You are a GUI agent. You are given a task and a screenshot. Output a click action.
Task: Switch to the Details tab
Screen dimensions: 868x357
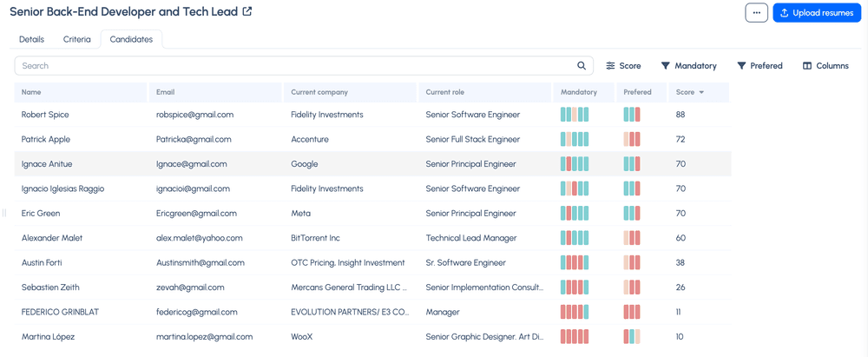pyautogui.click(x=31, y=39)
